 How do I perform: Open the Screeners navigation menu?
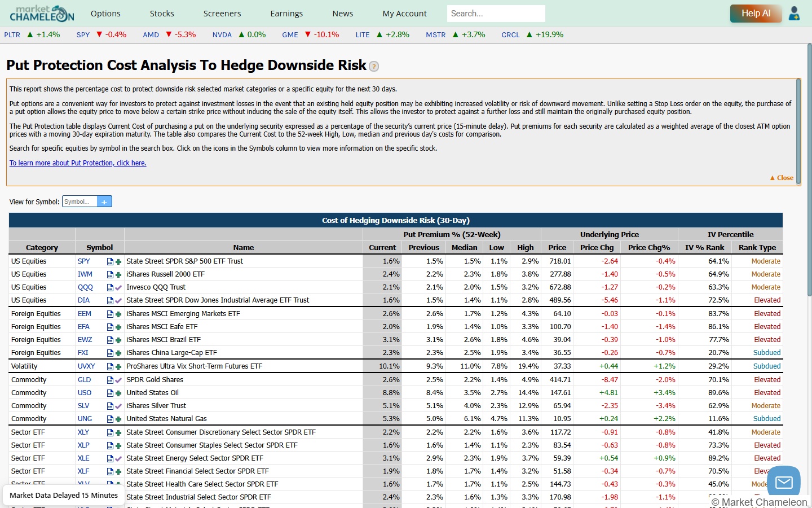pyautogui.click(x=222, y=14)
